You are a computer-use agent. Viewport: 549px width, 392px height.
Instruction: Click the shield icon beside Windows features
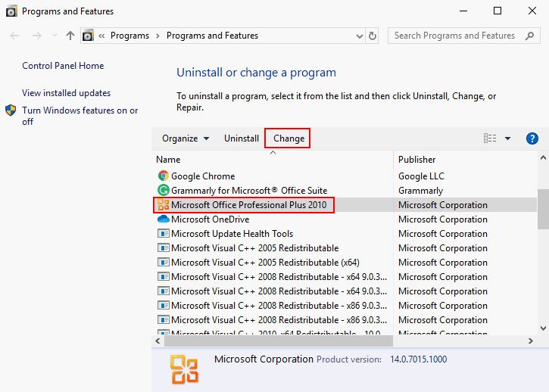(11, 110)
